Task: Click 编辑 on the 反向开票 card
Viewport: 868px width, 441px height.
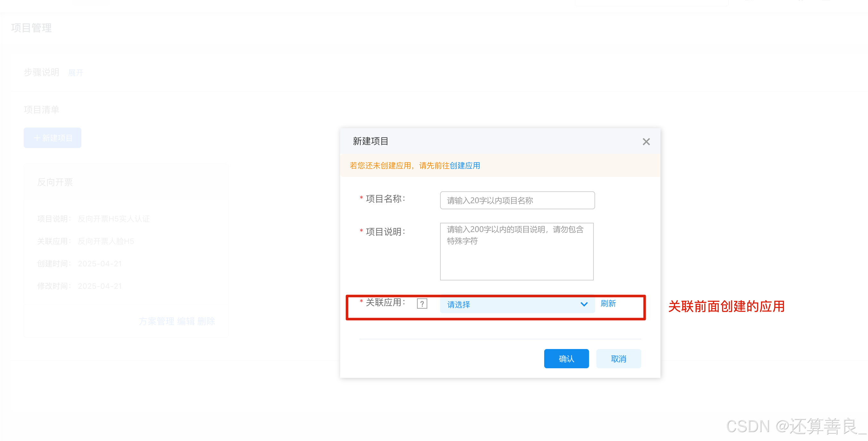Action: (x=186, y=321)
